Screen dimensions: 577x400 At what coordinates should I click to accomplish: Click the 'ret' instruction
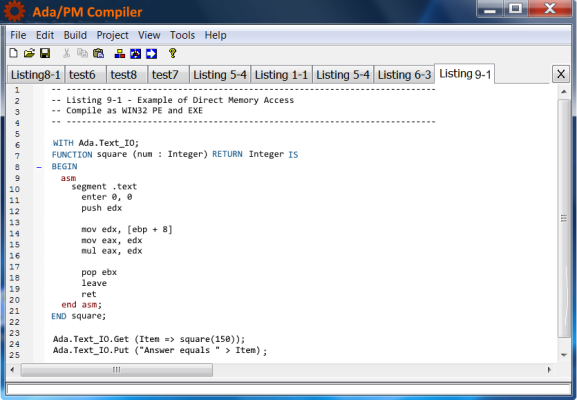pos(89,294)
